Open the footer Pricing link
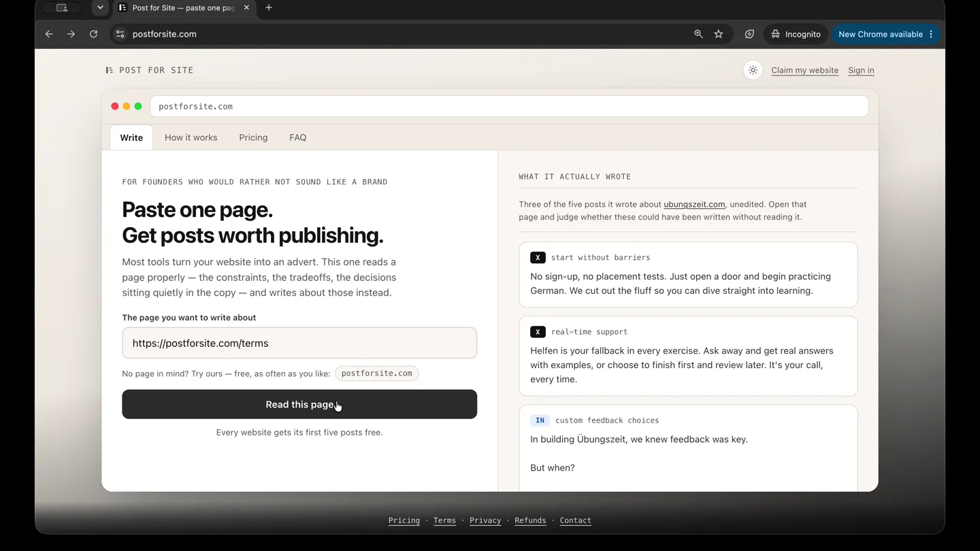 (x=404, y=520)
